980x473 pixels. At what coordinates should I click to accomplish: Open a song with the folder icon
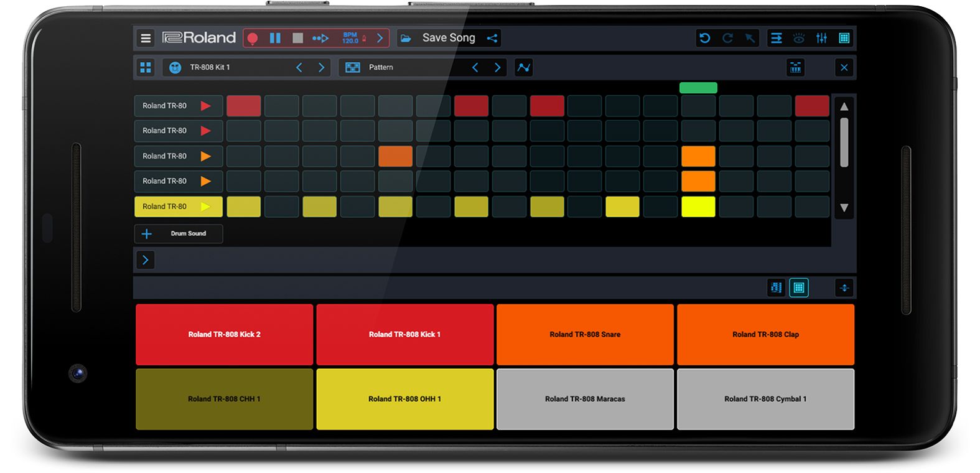tap(406, 39)
